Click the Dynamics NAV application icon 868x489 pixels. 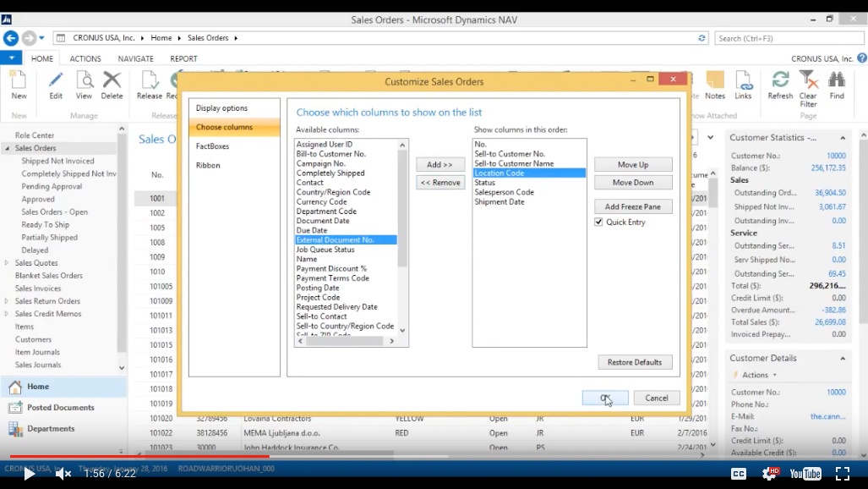point(7,19)
